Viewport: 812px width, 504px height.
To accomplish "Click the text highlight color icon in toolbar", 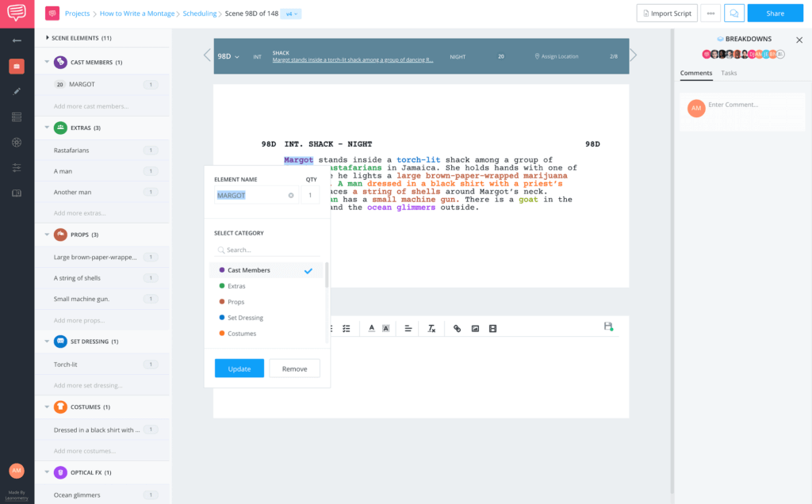I will tap(385, 328).
